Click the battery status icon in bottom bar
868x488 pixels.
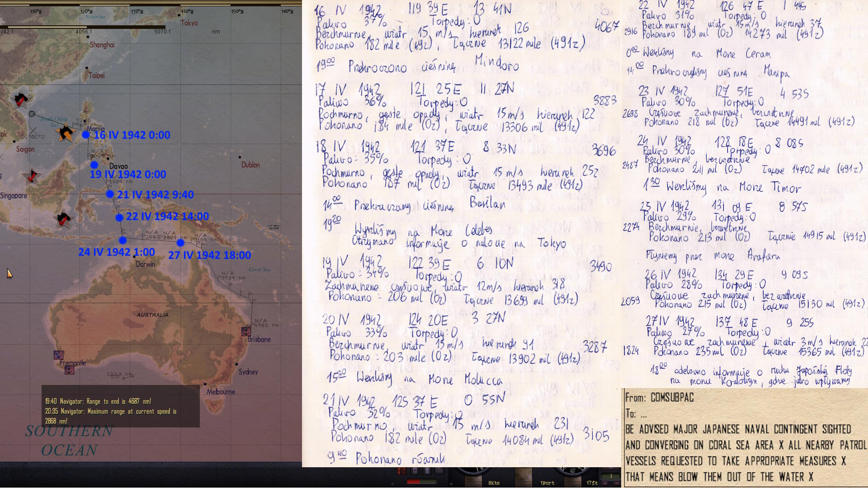tap(415, 471)
